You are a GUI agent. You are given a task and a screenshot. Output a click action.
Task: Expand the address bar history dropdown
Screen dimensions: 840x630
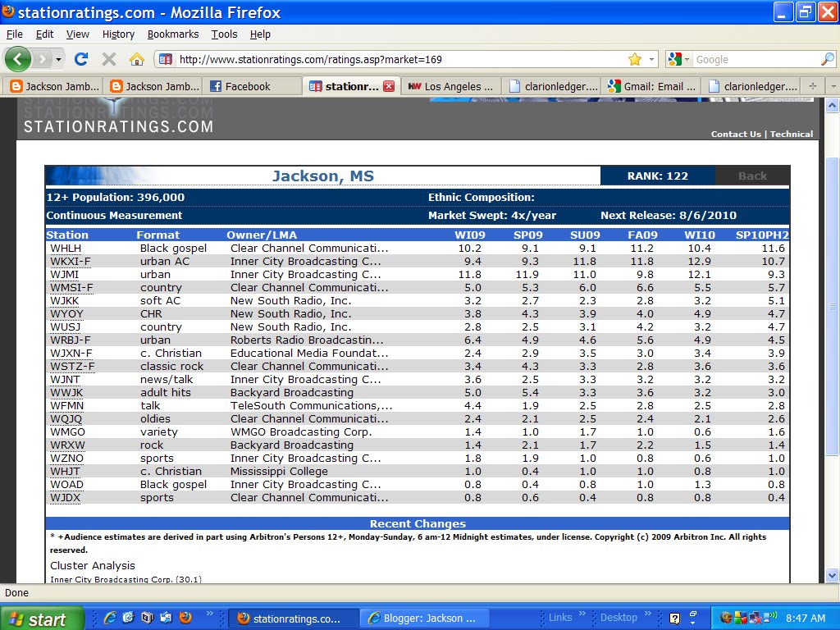(651, 59)
